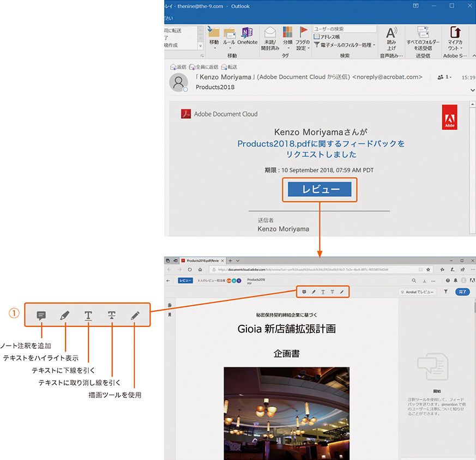
Task: Click 全員に返信 (Reply All)
Action: [x=203, y=66]
